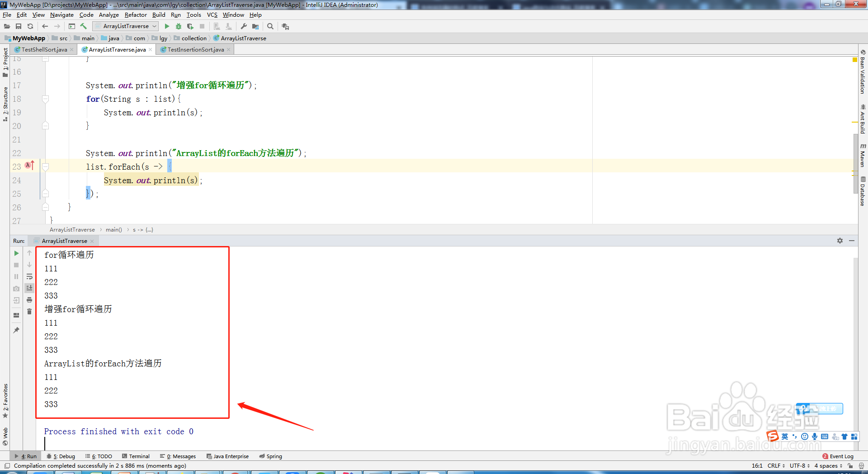Collapse the code fold at line 18

point(45,99)
